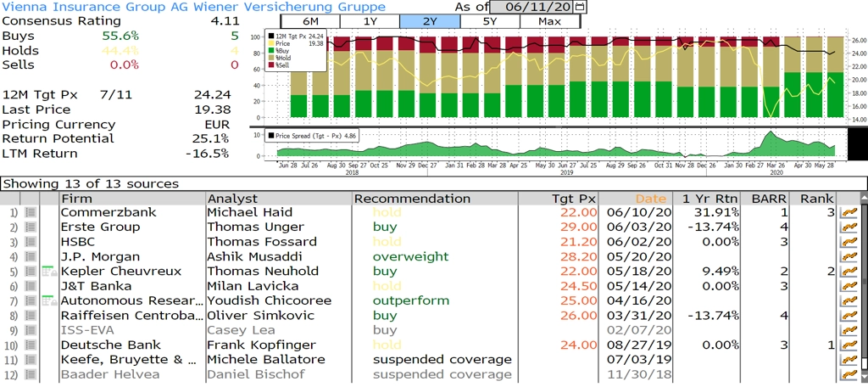Open the J&T Banka row's chart icon
868x387 pixels.
tap(847, 286)
